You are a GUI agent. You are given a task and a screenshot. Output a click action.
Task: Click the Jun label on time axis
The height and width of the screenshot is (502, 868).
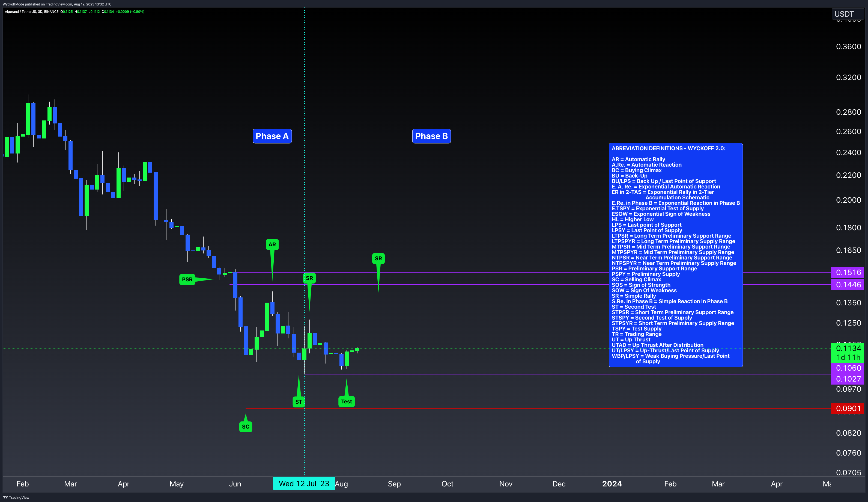pyautogui.click(x=235, y=484)
